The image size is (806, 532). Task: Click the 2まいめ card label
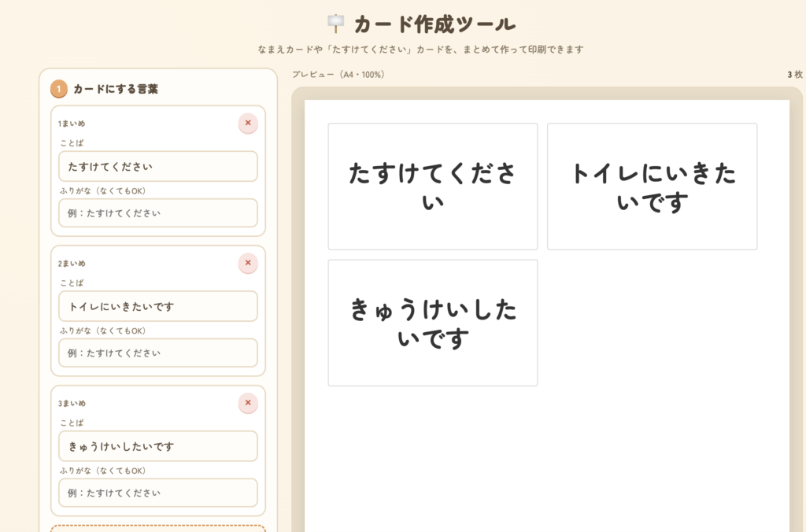pos(72,263)
